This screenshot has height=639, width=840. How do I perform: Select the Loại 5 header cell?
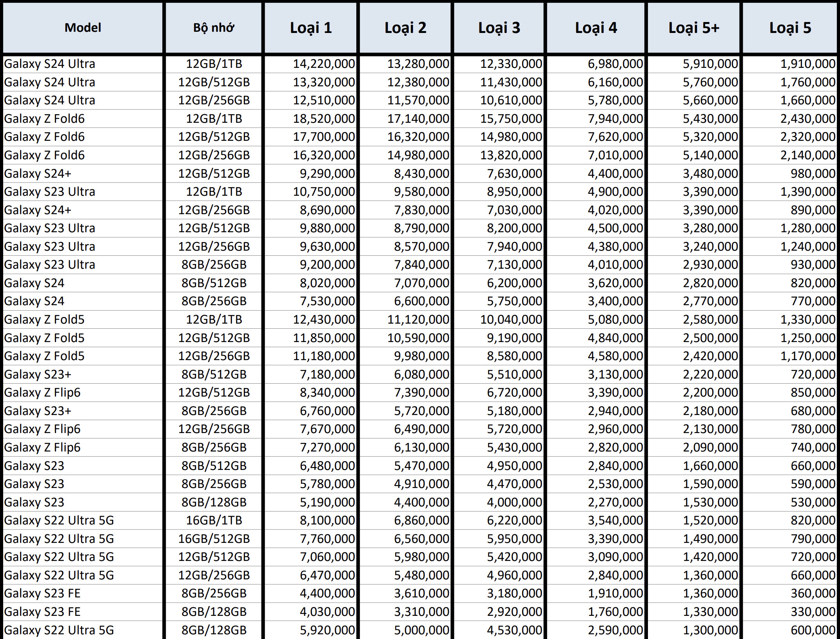pyautogui.click(x=790, y=28)
